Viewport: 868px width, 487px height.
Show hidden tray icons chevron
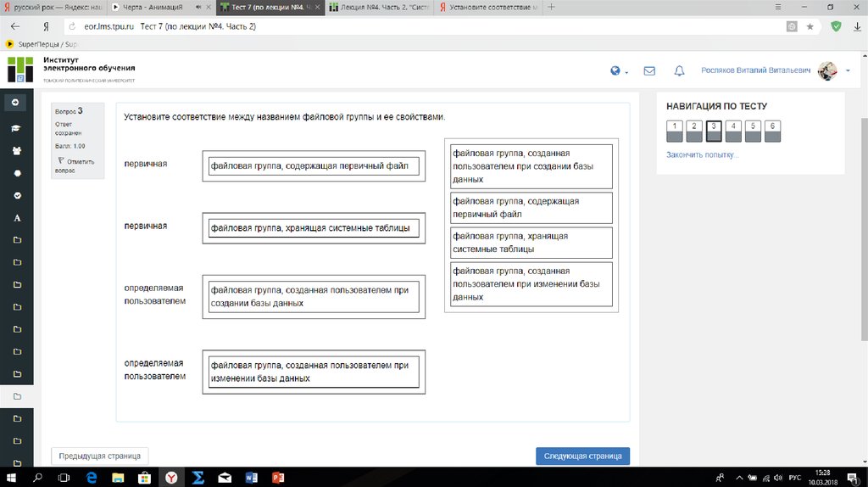coord(739,478)
